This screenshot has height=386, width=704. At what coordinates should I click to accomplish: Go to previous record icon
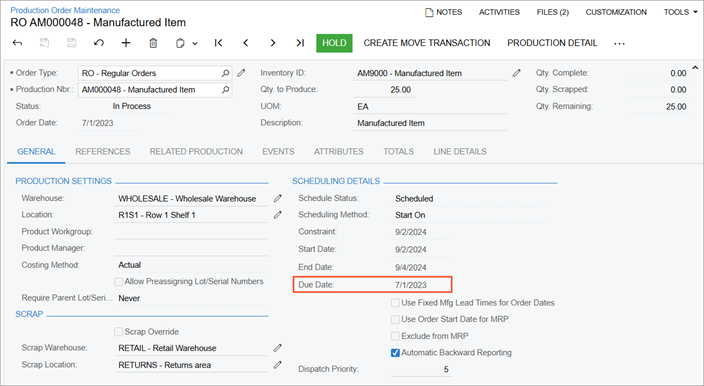tap(246, 43)
